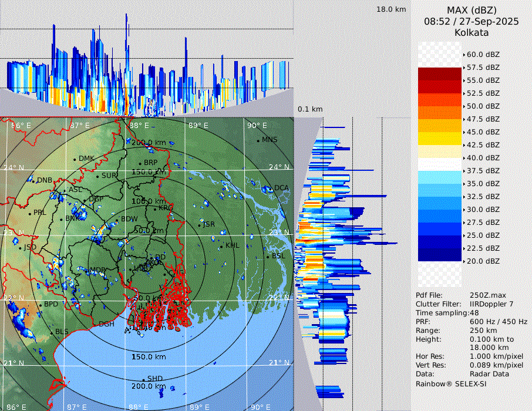Select the PRL station point
532x411 pixels.
coord(30,213)
